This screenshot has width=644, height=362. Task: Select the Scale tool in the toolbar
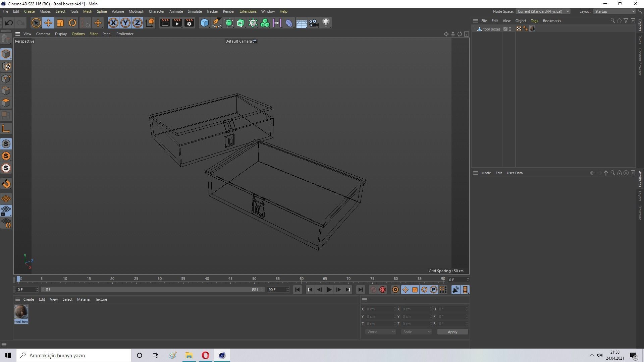pyautogui.click(x=60, y=23)
